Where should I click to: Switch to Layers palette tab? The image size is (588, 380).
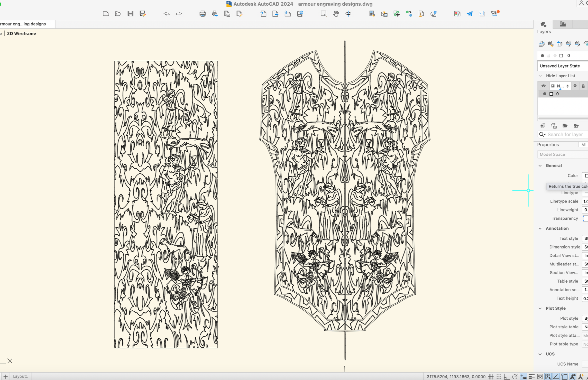click(x=543, y=24)
